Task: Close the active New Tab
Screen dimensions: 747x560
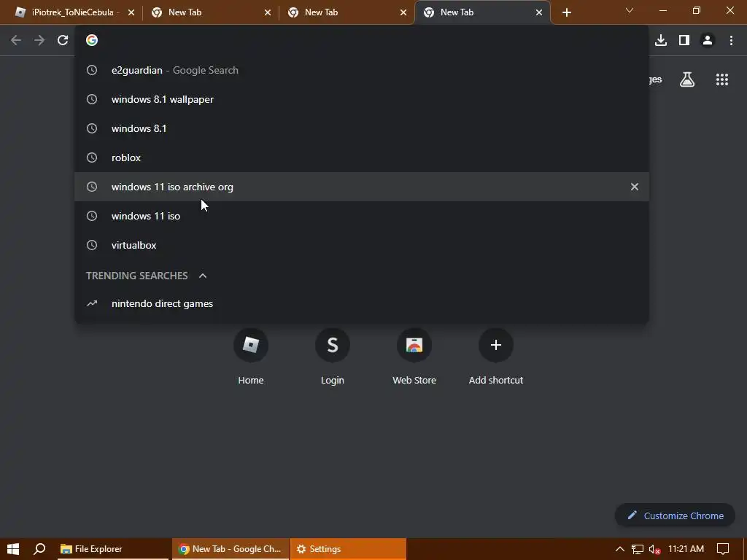Action: tap(539, 12)
